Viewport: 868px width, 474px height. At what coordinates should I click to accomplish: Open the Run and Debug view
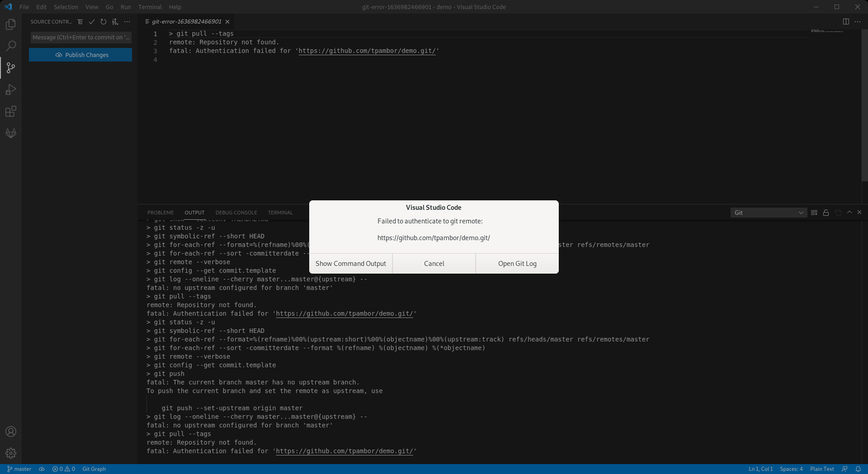11,90
